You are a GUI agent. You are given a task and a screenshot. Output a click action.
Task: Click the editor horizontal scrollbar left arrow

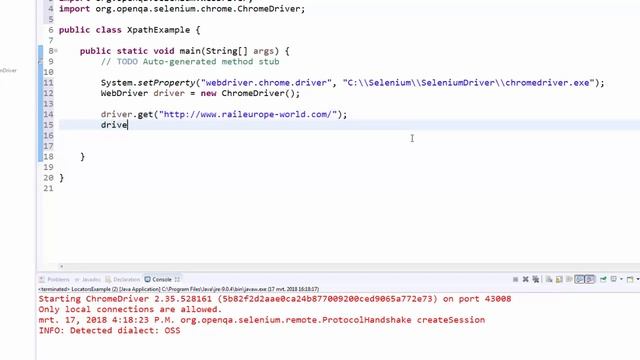point(61,267)
